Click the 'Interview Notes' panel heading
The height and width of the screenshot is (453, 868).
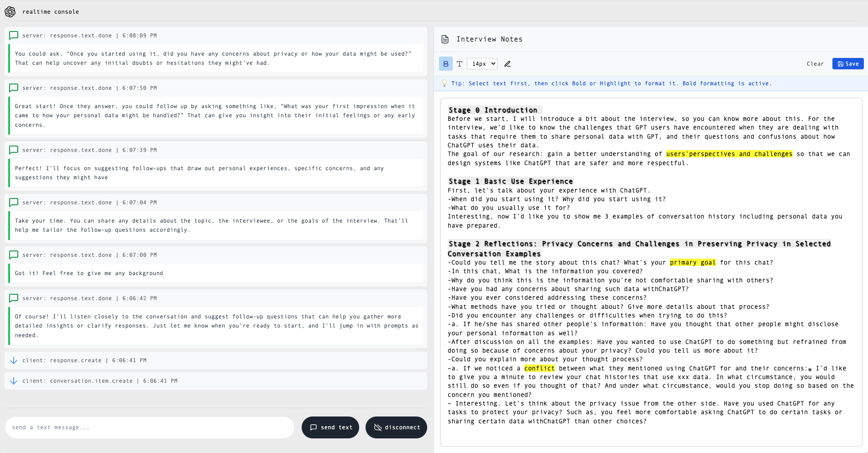click(490, 39)
